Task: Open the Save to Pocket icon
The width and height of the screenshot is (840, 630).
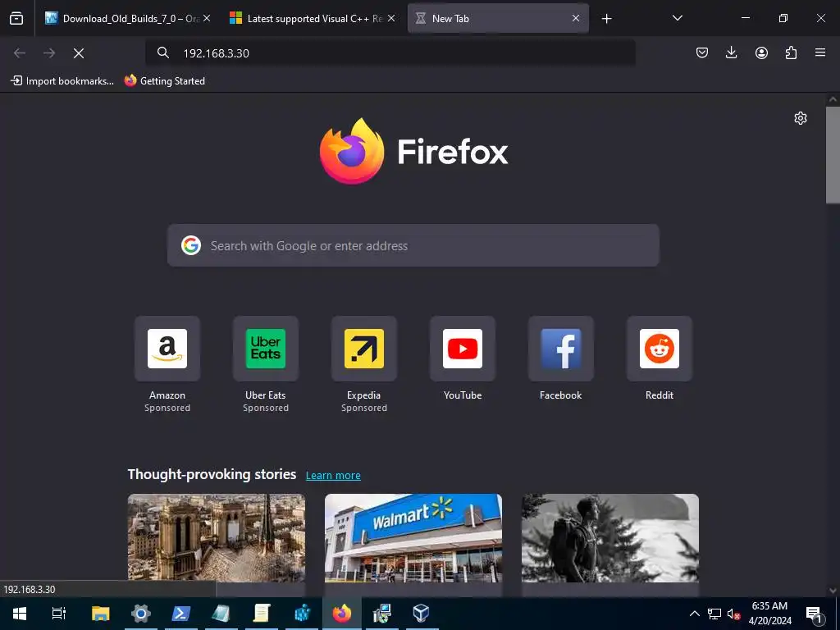Action: click(x=702, y=52)
